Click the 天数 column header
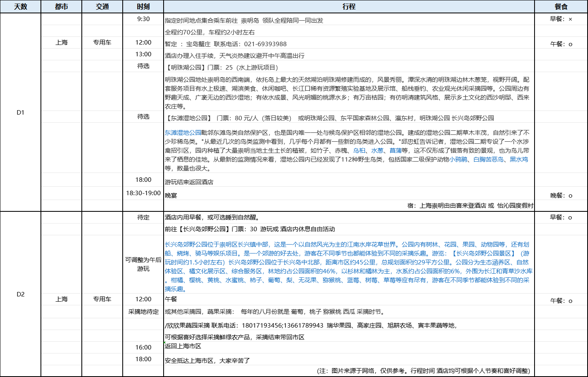 click(x=20, y=7)
